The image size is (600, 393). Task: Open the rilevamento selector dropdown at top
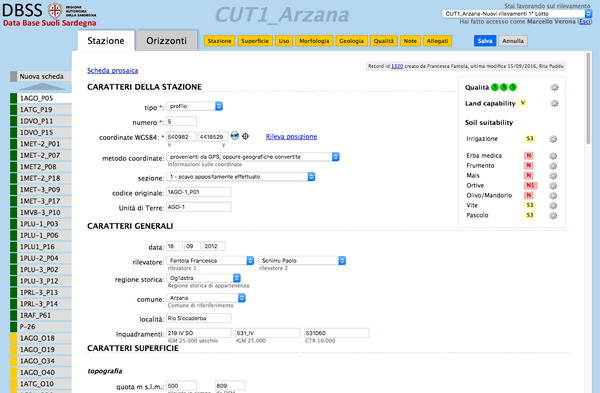517,14
